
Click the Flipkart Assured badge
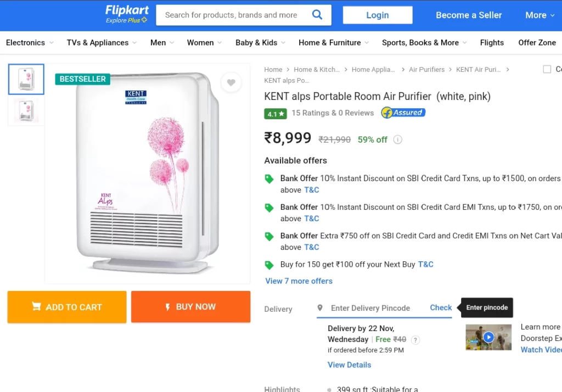403,113
